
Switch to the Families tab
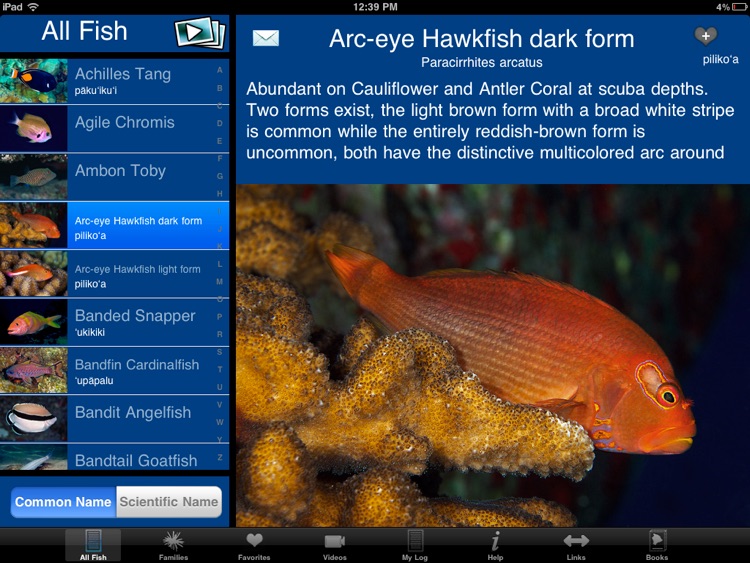(173, 545)
